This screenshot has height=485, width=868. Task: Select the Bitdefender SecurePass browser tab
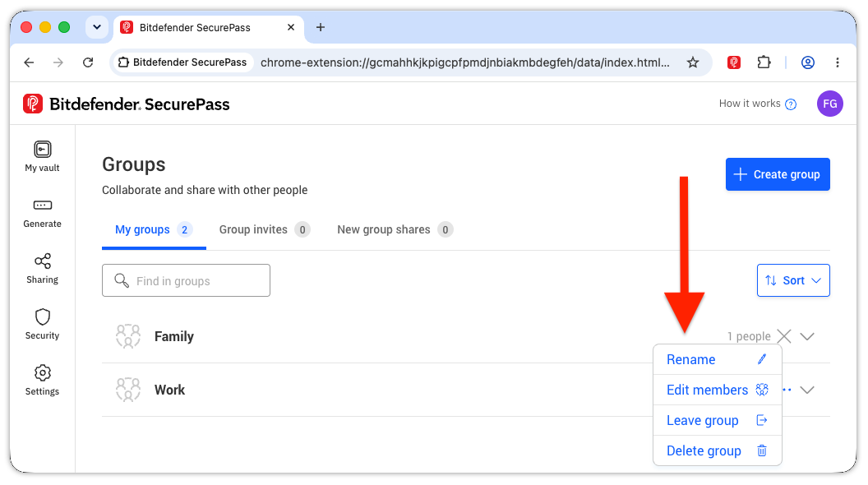pyautogui.click(x=210, y=27)
